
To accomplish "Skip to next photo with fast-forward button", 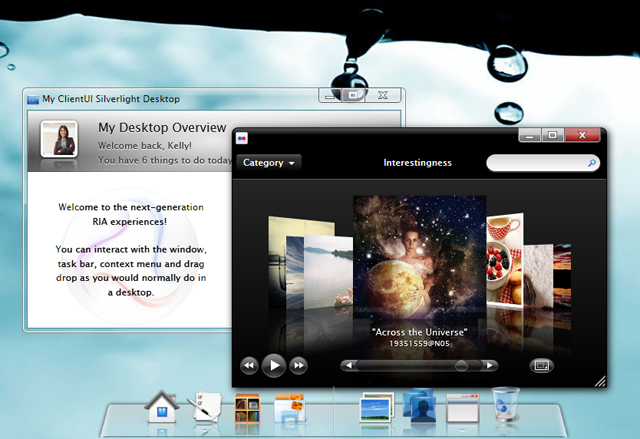I will pos(298,366).
